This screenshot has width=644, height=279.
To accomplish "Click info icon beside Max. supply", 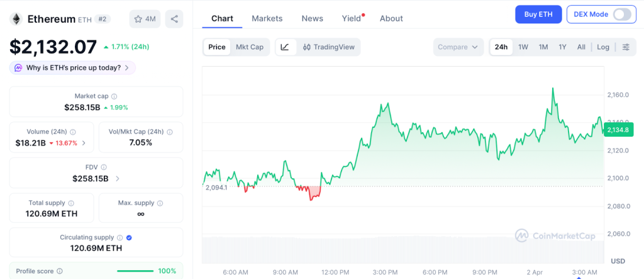I will coord(160,203).
